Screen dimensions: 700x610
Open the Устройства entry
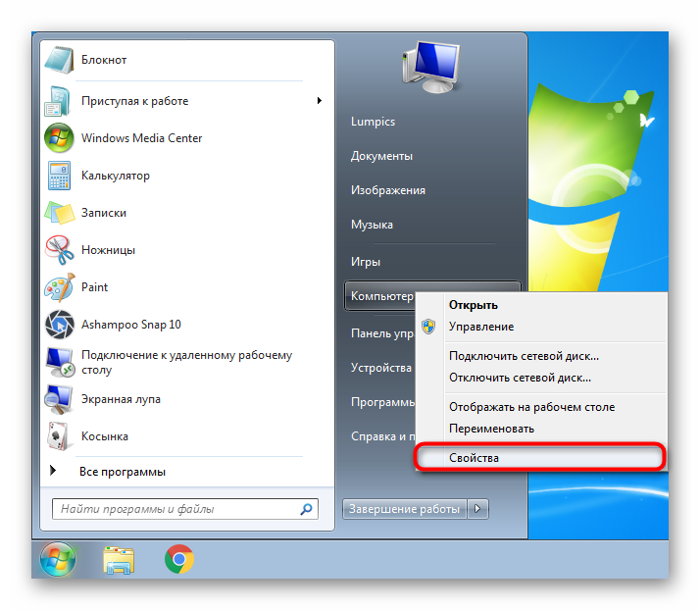pos(380,368)
